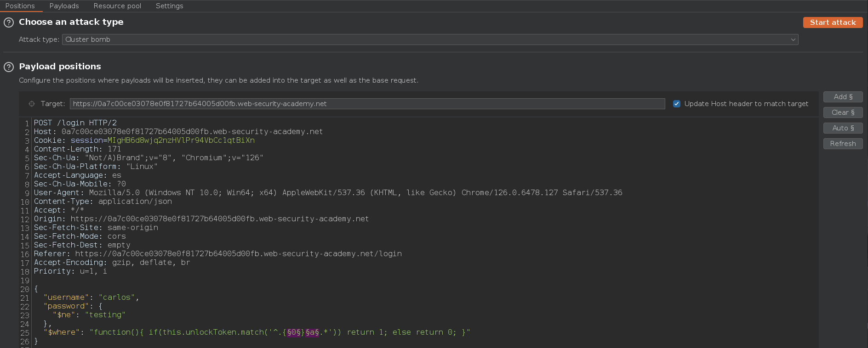
Task: Click the Referer header line
Action: pos(218,254)
